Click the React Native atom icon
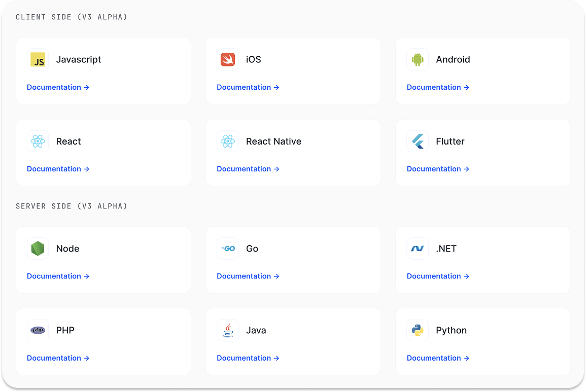The width and height of the screenshot is (586, 392). 227,141
